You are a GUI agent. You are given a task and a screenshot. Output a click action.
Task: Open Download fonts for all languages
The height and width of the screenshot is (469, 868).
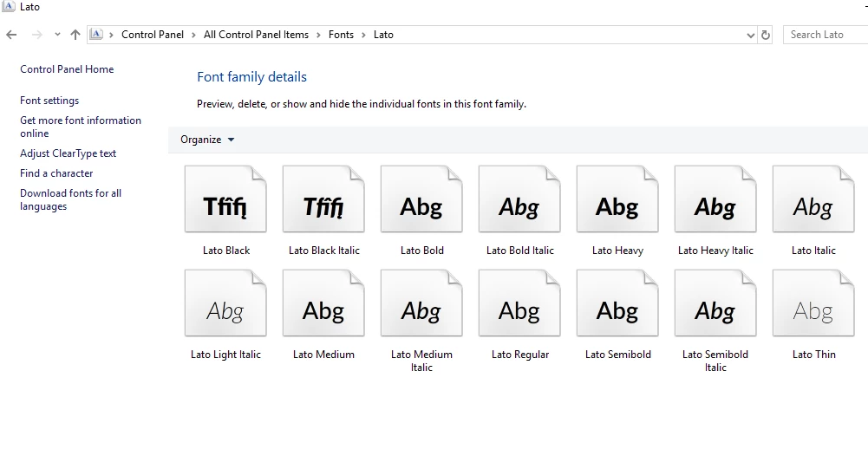[x=70, y=200]
